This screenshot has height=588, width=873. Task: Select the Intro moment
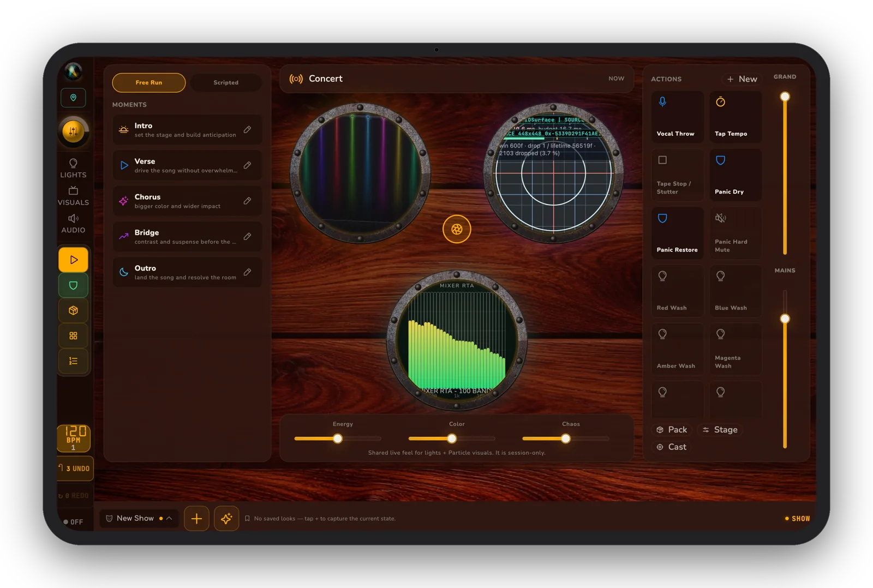[x=187, y=130]
